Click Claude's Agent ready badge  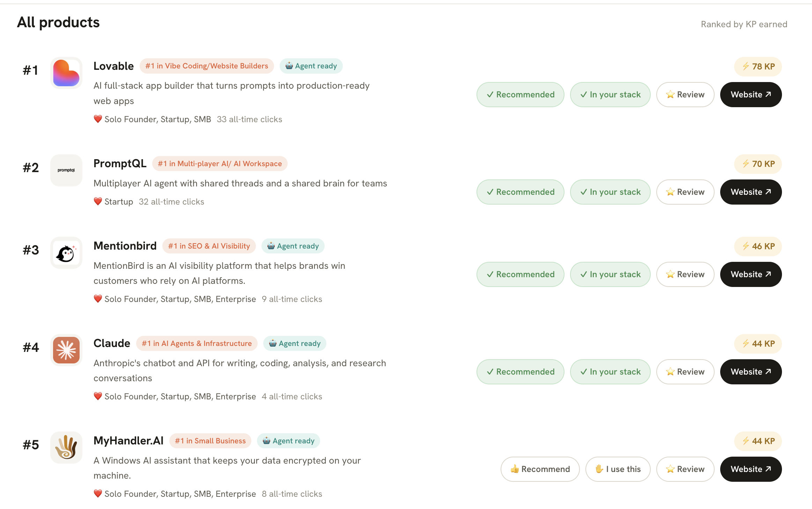pos(295,344)
